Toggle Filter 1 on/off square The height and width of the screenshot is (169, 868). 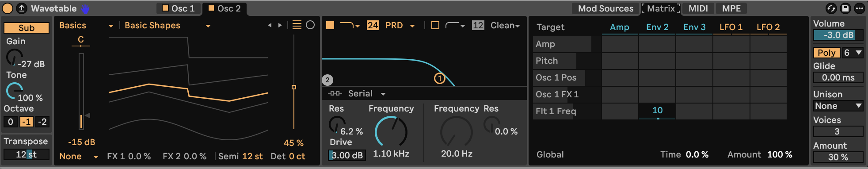coord(330,25)
